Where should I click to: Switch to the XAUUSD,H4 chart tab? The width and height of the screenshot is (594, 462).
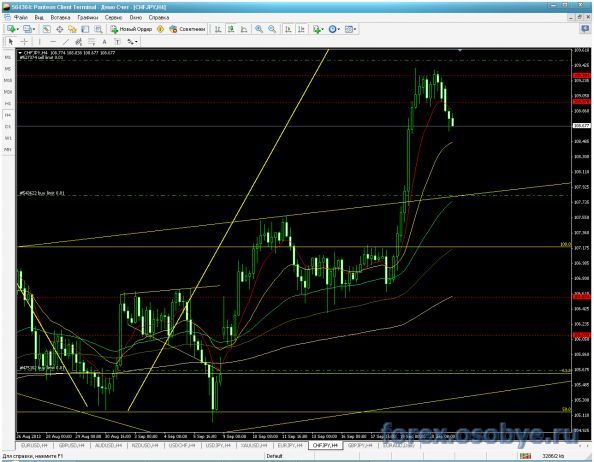(254, 446)
